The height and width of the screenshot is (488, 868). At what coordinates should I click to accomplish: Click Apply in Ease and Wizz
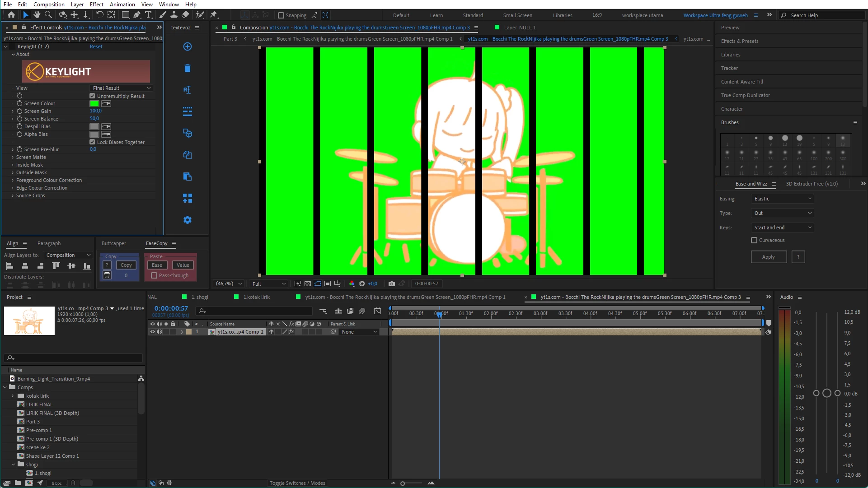tap(769, 257)
